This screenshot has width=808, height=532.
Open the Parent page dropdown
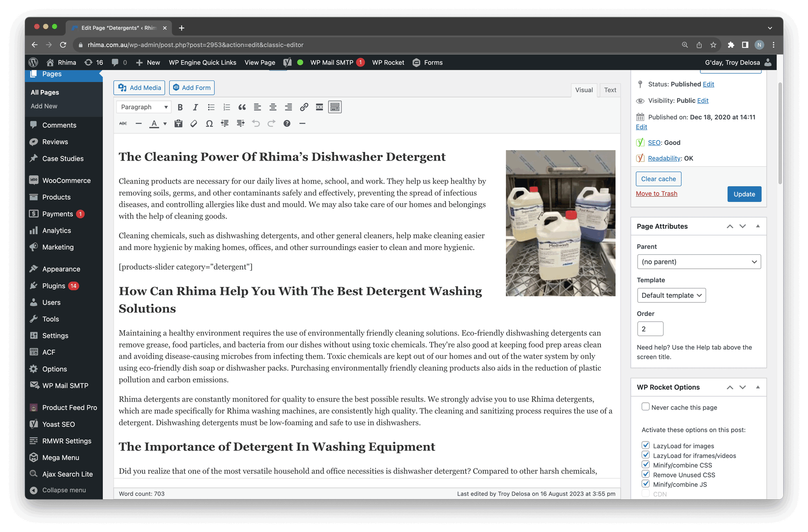pyautogui.click(x=699, y=262)
